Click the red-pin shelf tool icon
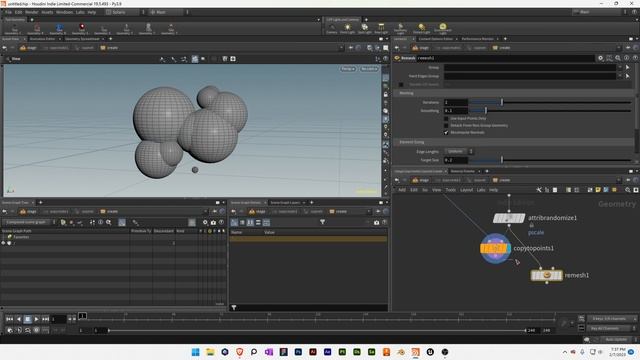Screen dimensions: 640x360 click(x=82, y=29)
